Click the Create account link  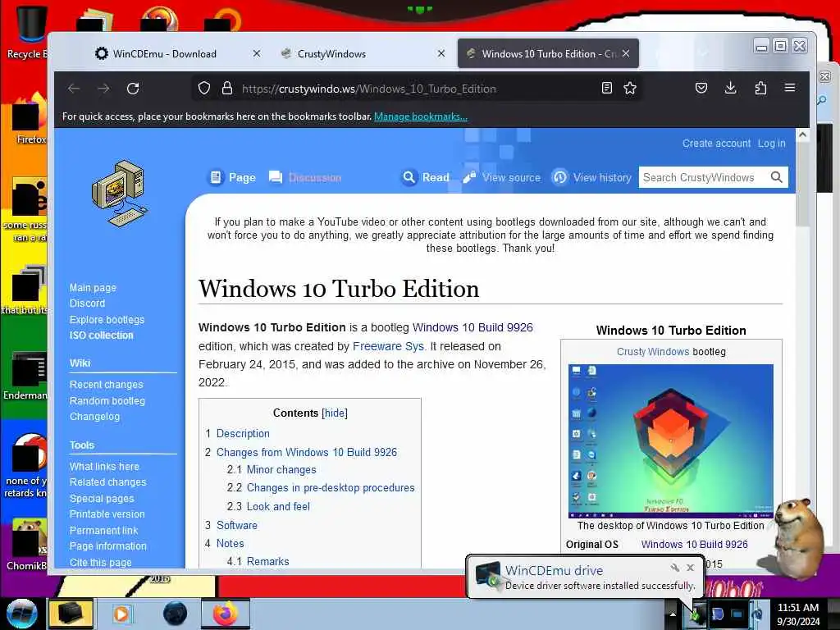716,143
